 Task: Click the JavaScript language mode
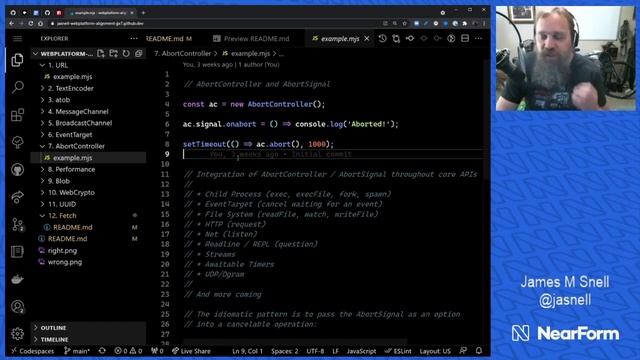(361, 351)
